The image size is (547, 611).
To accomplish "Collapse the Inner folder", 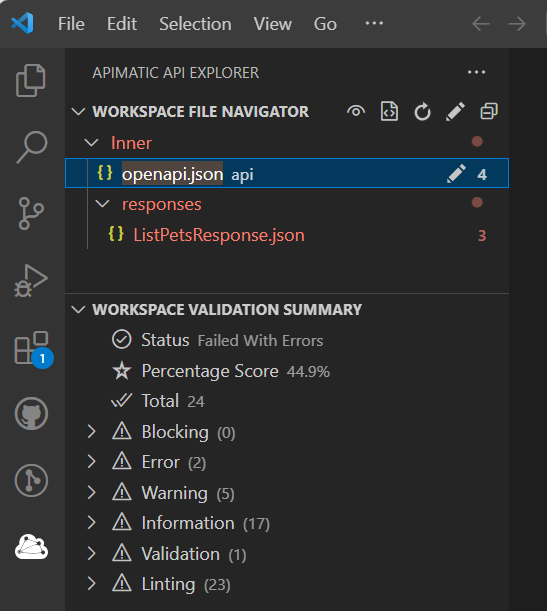I will (x=92, y=143).
